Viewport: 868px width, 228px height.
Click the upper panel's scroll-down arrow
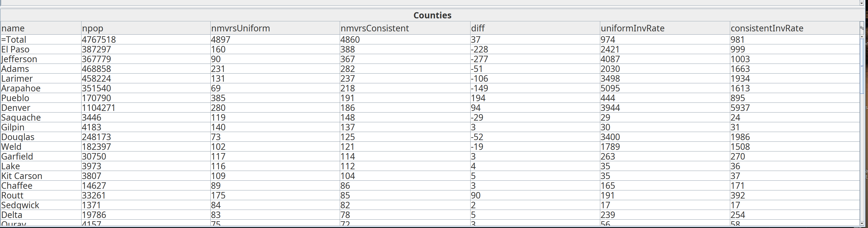(x=862, y=3)
